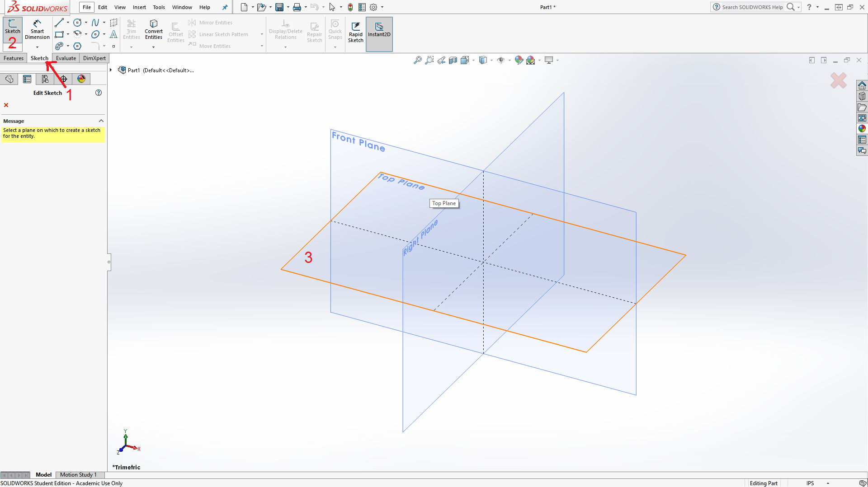
Task: Open the Design Library task pane icon
Action: tap(862, 96)
